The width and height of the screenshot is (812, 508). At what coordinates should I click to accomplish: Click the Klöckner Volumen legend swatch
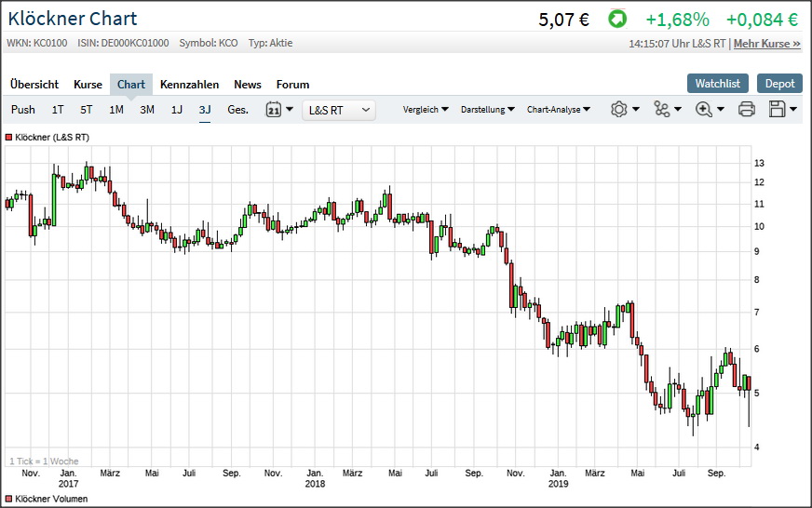[x=8, y=499]
